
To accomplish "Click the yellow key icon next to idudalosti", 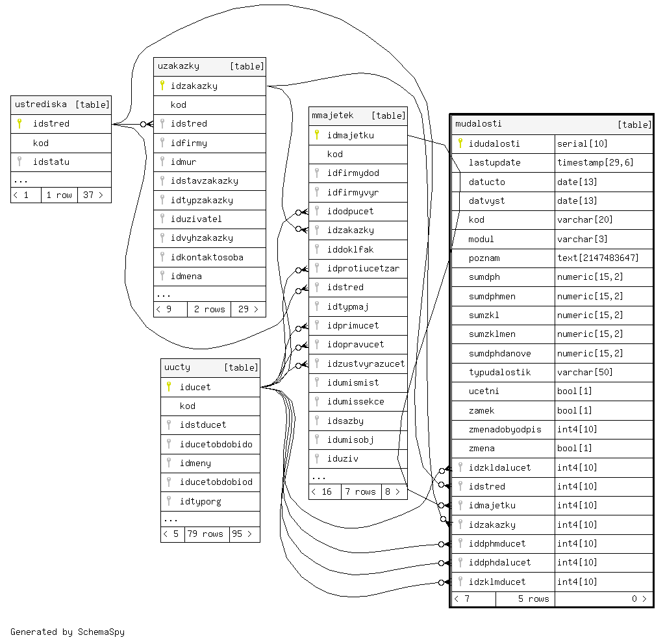I will point(460,143).
